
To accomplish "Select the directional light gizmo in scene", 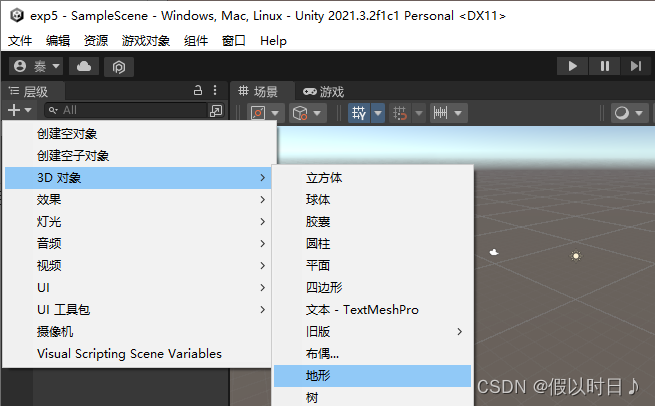I will pyautogui.click(x=576, y=256).
